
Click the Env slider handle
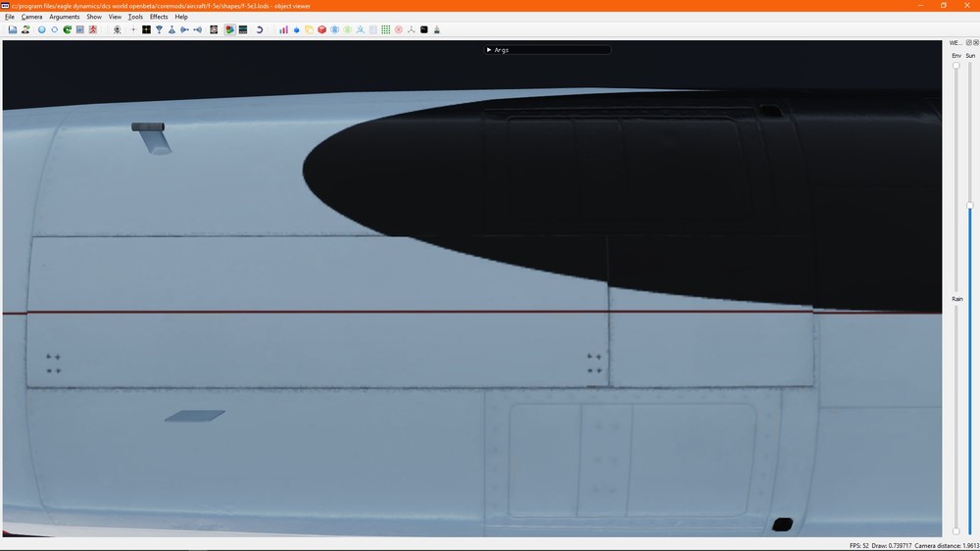956,65
